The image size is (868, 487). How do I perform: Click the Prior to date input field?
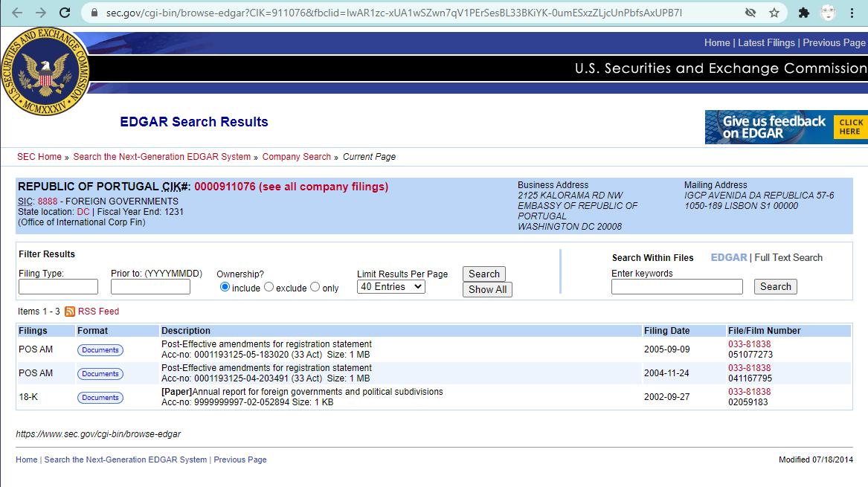tap(150, 287)
